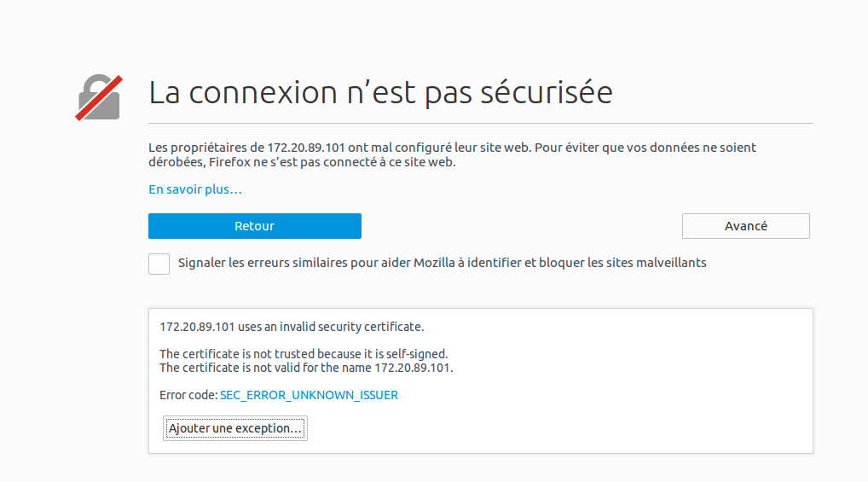Viewport: 868px width, 482px height.
Task: Click the "Error code:" label text
Action: [x=188, y=395]
